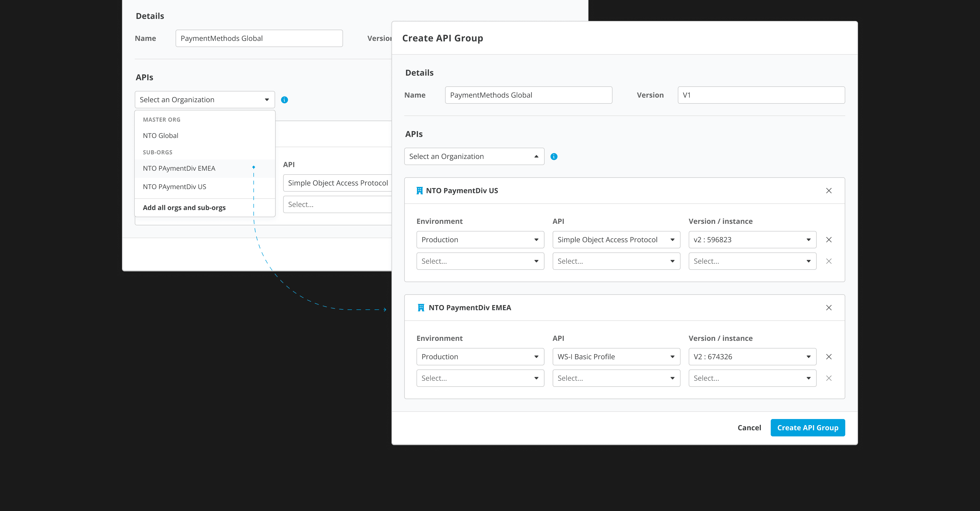Image resolution: width=980 pixels, height=511 pixels.
Task: Click building icon next to NTO PaymentDiv EMEA
Action: coord(421,308)
